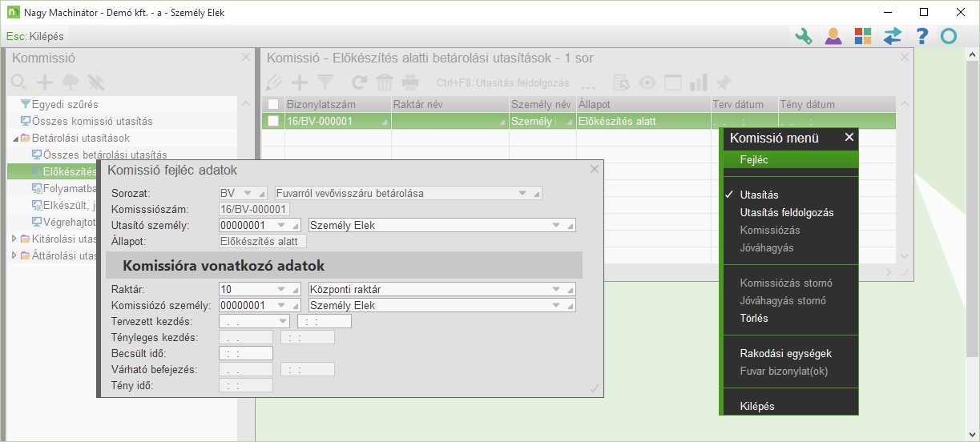This screenshot has height=442, width=980.
Task: Click the window layout icon
Action: click(x=673, y=82)
